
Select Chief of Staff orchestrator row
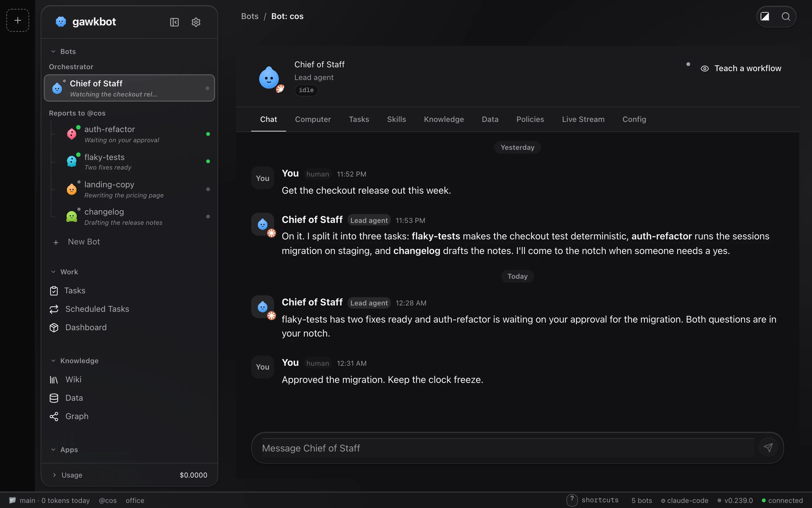(129, 88)
